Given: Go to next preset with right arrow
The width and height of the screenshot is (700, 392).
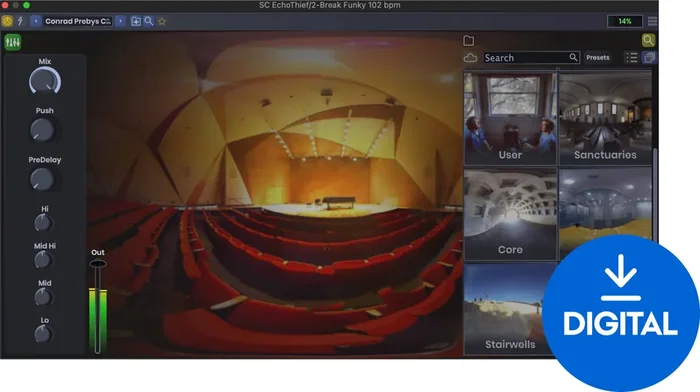Looking at the screenshot, I should [x=121, y=21].
